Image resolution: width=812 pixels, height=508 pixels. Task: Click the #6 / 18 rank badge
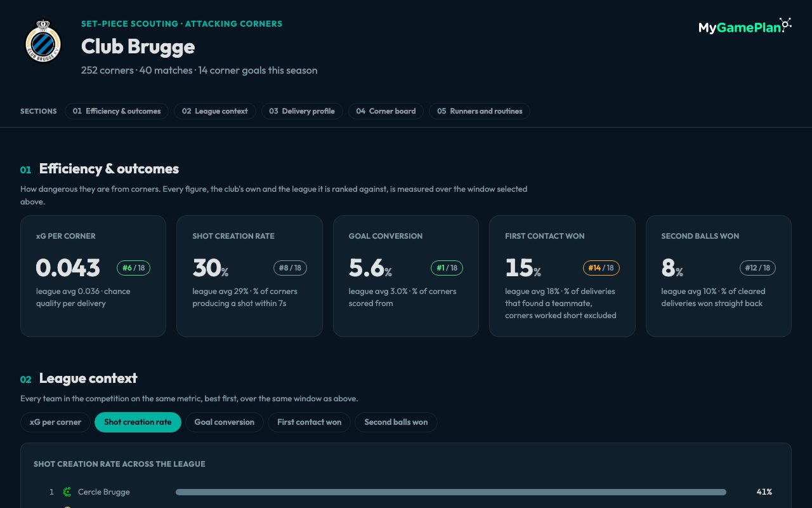pyautogui.click(x=133, y=268)
